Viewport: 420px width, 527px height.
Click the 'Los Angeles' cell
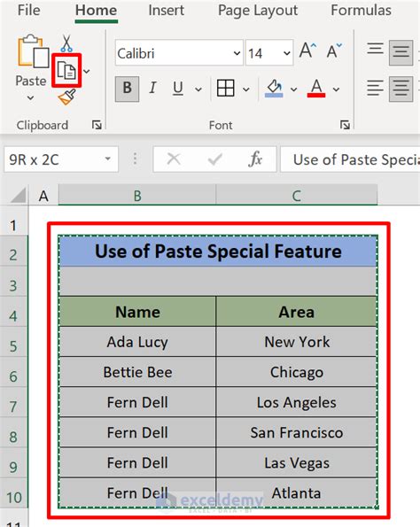[x=297, y=402]
